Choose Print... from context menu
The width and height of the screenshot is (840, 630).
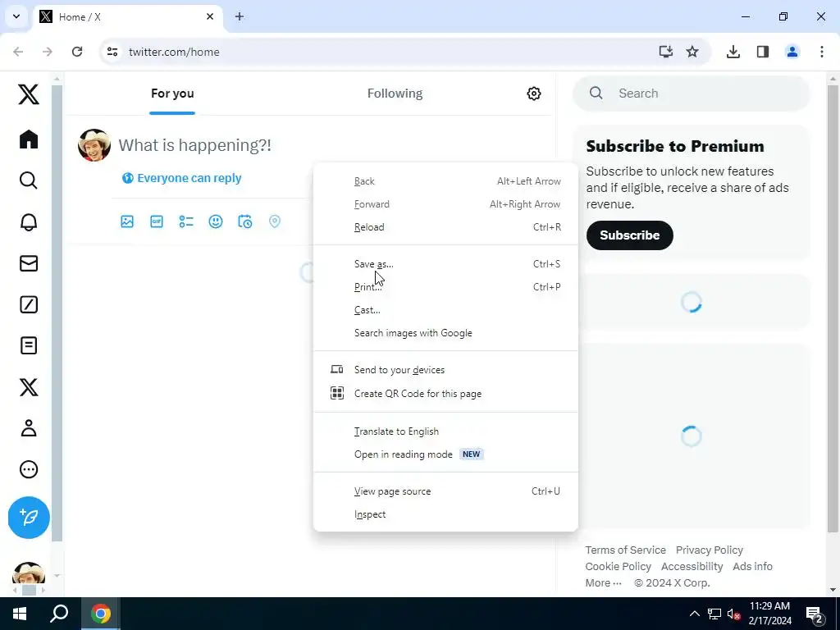click(445, 287)
